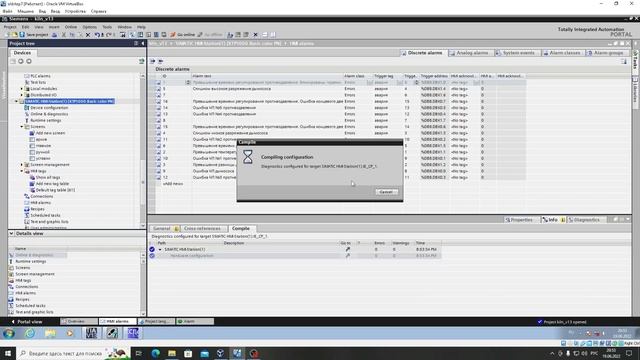
Task: Click the project tree Back navigation round icon
Action: click(x=21, y=61)
